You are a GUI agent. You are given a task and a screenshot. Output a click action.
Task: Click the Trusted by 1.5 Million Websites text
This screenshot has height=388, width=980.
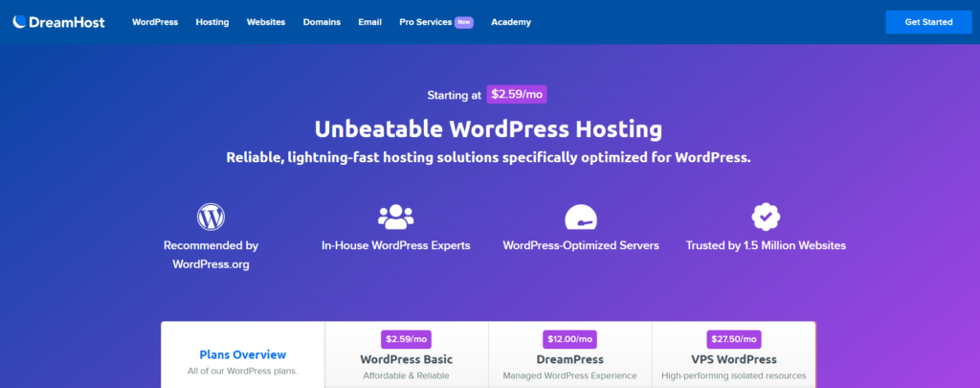click(766, 245)
